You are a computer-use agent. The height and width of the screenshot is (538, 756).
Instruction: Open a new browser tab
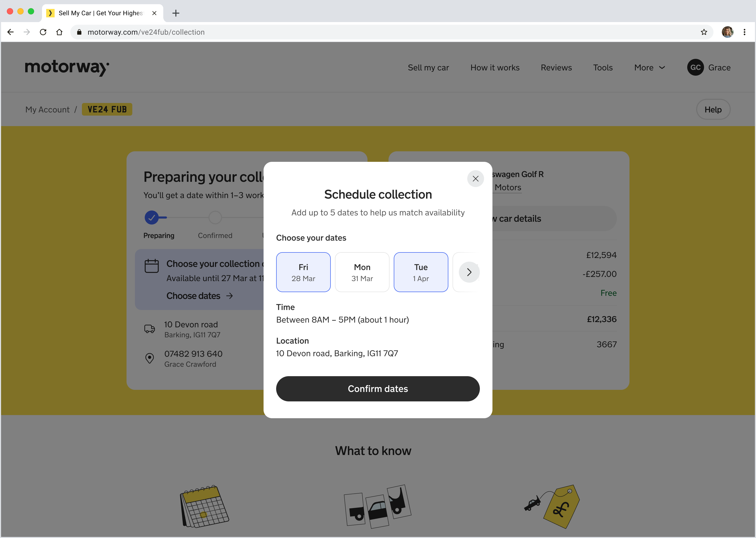[x=176, y=13]
